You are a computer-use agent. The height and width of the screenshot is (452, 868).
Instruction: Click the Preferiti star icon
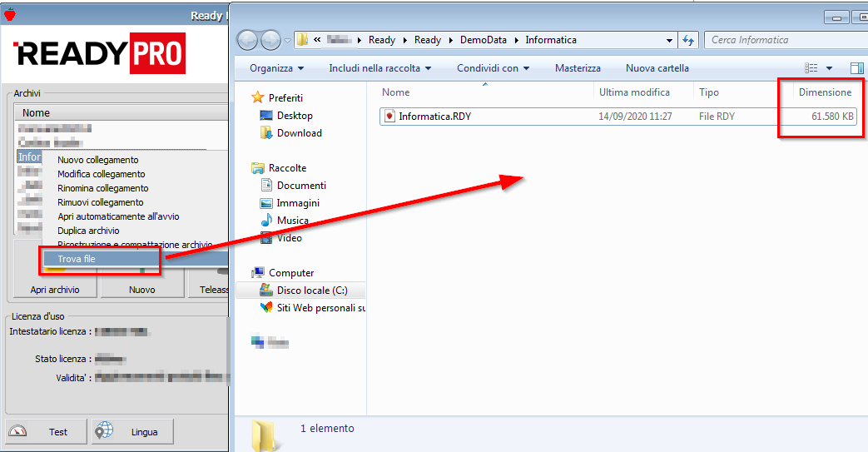pos(257,97)
